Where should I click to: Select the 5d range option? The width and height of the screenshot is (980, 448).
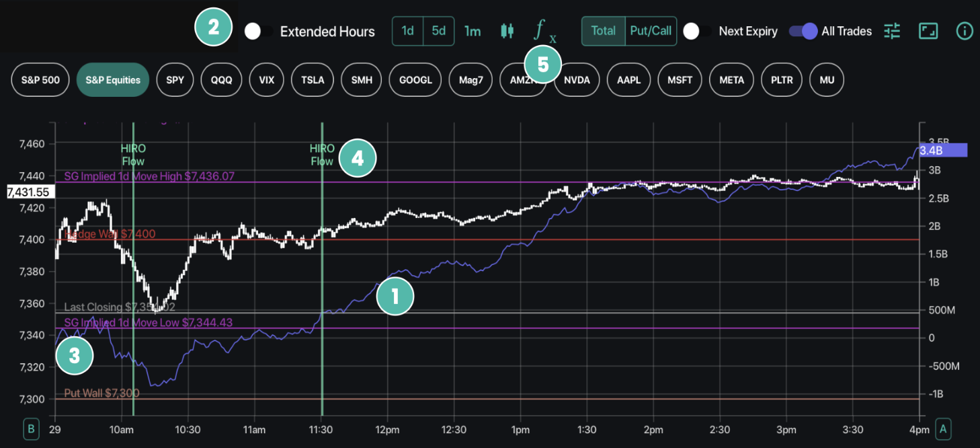pos(439,31)
